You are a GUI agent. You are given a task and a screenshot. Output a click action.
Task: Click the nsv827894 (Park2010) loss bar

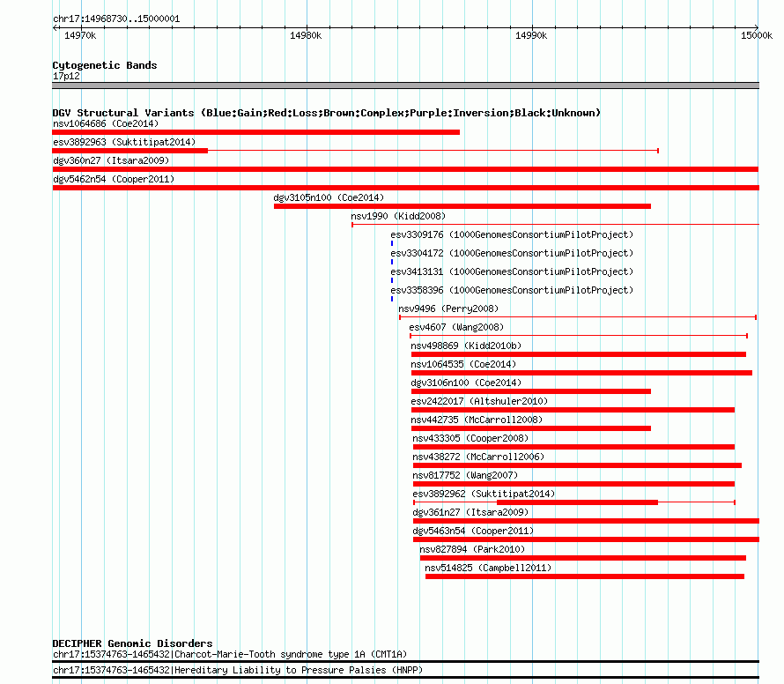[583, 559]
